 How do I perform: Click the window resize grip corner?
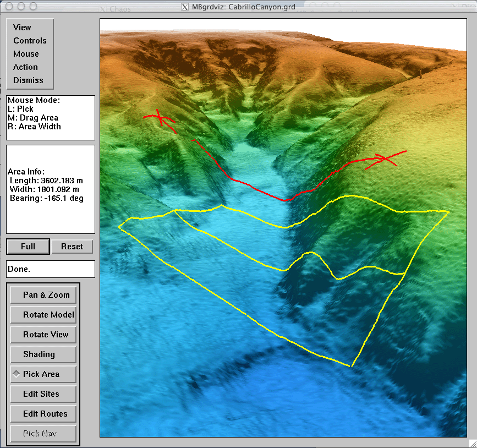point(471,442)
